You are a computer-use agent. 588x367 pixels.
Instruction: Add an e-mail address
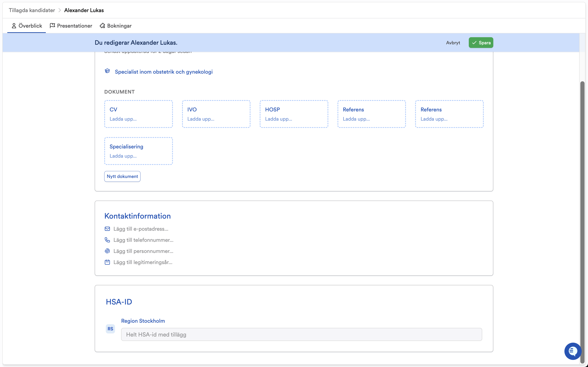pos(141,229)
